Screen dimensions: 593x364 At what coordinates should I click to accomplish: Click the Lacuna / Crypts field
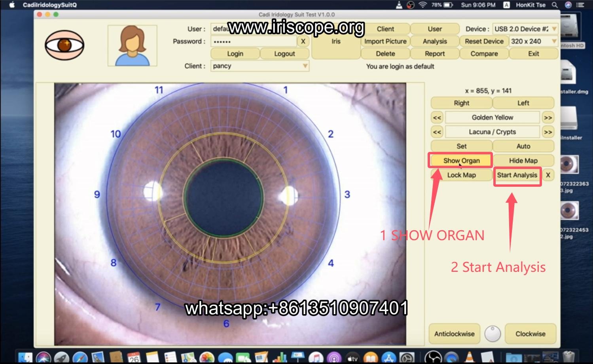[493, 132]
